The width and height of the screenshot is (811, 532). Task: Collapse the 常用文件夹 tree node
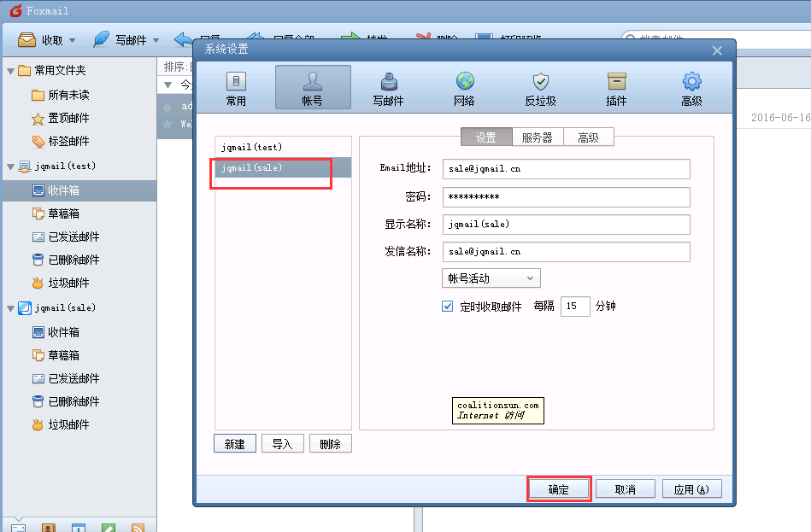[10, 71]
